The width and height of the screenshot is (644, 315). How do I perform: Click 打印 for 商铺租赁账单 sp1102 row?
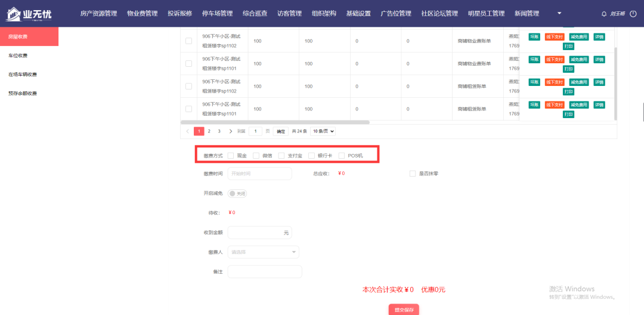coord(568,92)
